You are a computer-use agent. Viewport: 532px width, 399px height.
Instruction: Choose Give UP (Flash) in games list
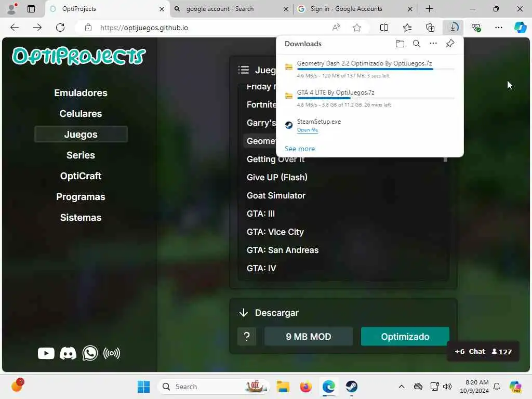tap(277, 178)
